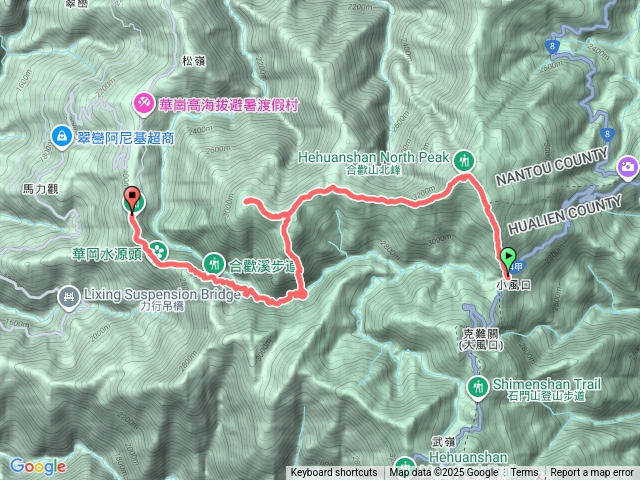Click the 小風口 place label
The height and width of the screenshot is (480, 640).
tap(513, 285)
